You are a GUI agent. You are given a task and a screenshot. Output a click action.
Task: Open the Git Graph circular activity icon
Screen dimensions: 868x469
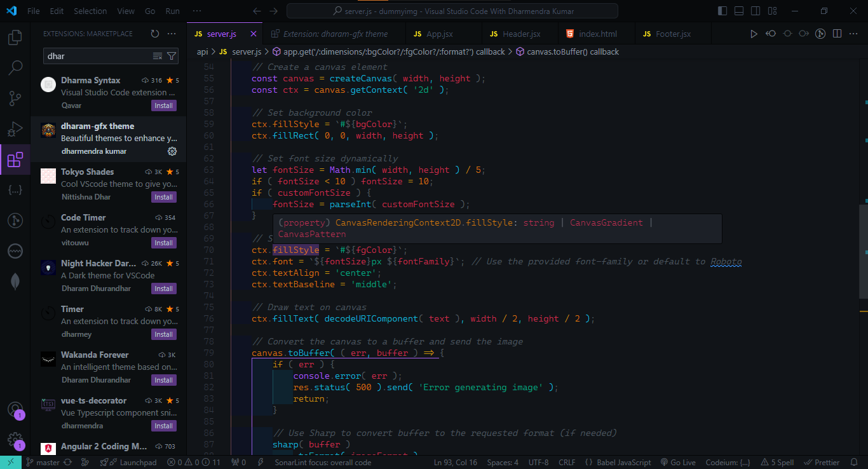15,221
